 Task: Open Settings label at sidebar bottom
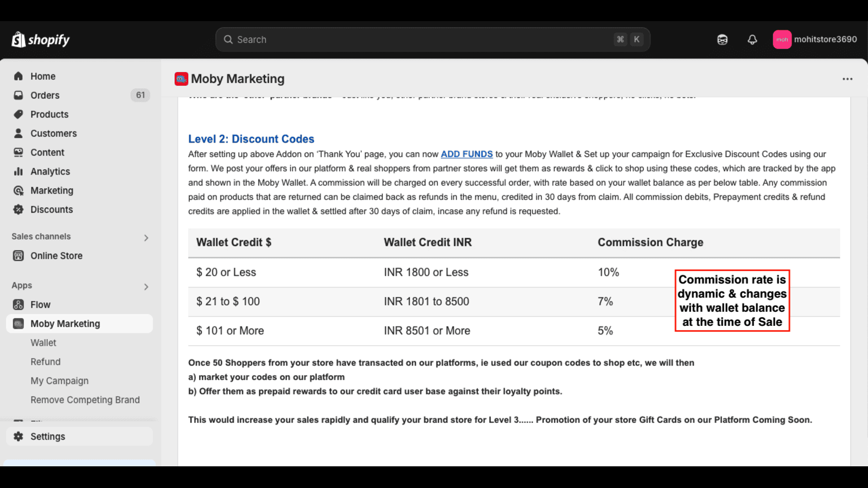[x=48, y=436]
